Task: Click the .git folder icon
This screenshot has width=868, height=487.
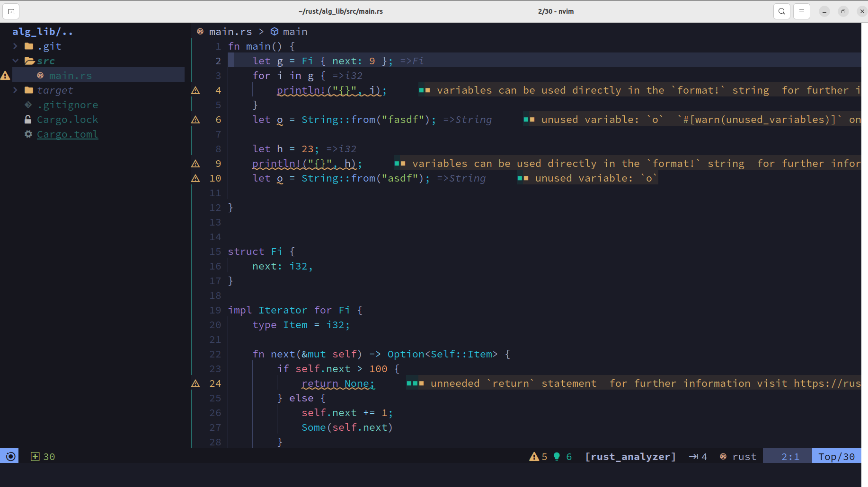Action: coord(29,46)
